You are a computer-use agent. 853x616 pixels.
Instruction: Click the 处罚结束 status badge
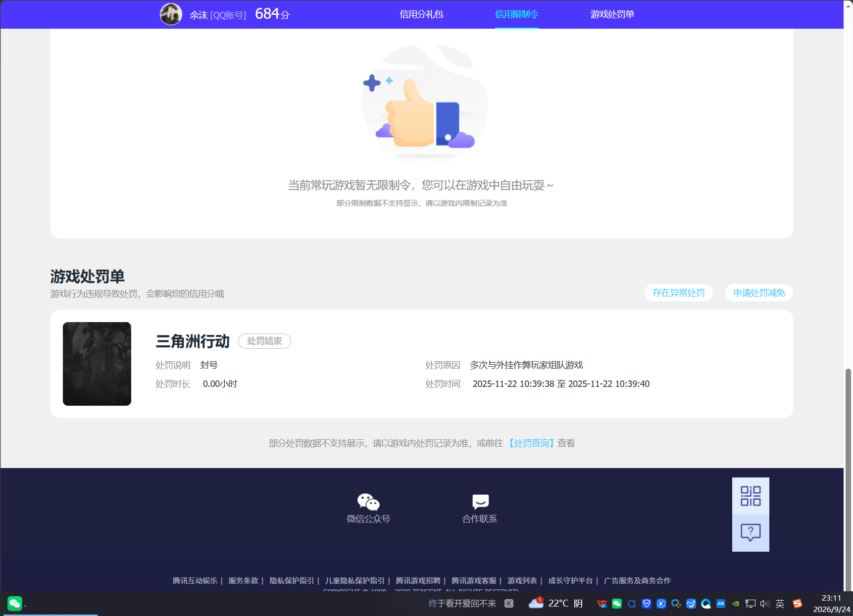(264, 341)
